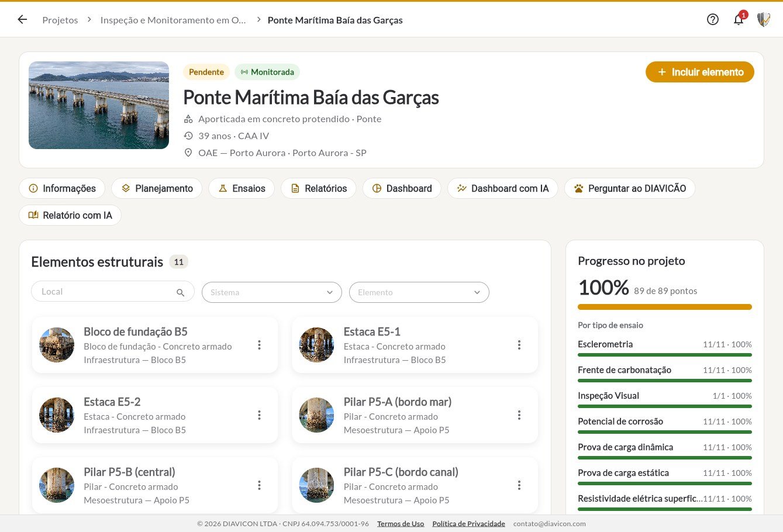
Task: Click the Potencial de corrosão test label
Action: [620, 422]
